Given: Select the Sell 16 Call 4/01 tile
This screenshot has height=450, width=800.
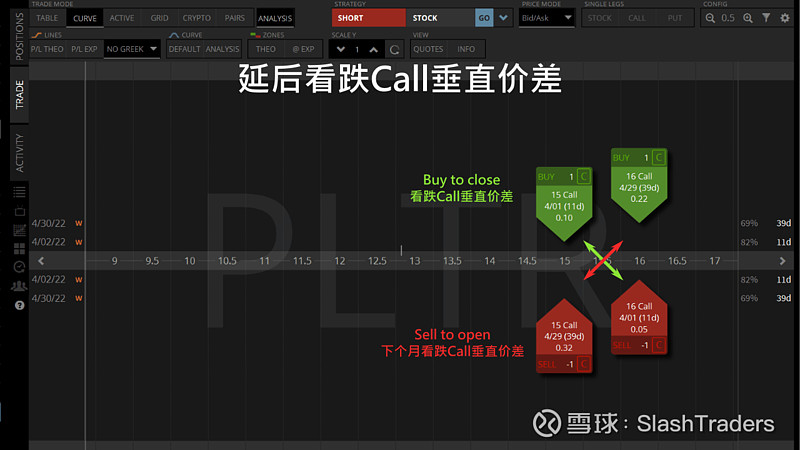Looking at the screenshot, I should click(x=639, y=317).
